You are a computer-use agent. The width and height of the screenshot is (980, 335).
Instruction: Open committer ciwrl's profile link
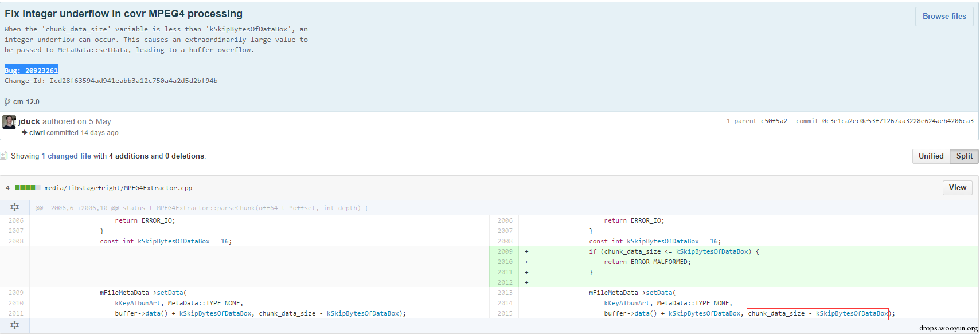37,133
